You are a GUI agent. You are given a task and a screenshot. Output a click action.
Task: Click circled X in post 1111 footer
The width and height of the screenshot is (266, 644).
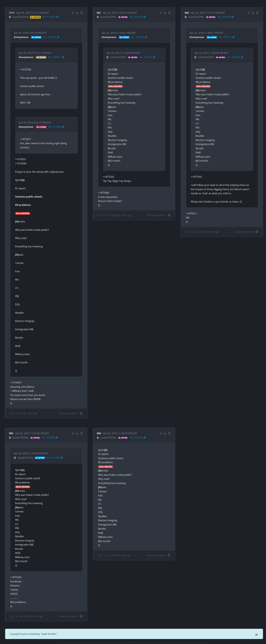point(81,413)
